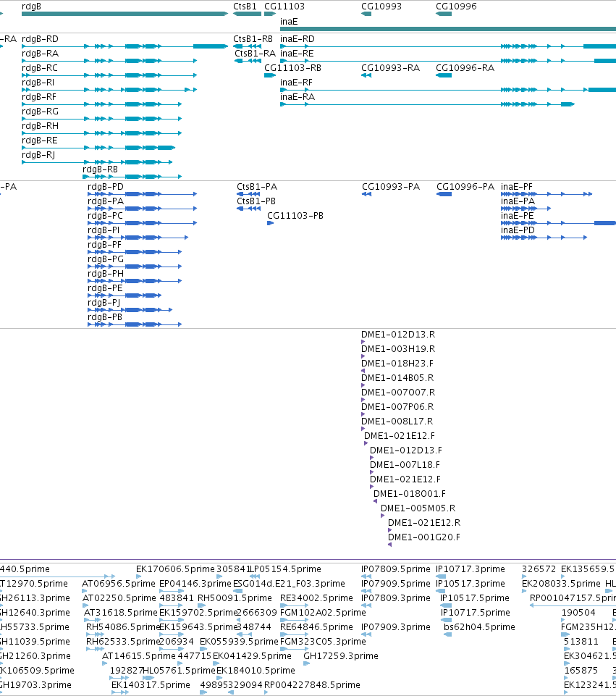The height and width of the screenshot is (696, 616).
Task: Open EST HL05761.5prime
Action: click(179, 670)
